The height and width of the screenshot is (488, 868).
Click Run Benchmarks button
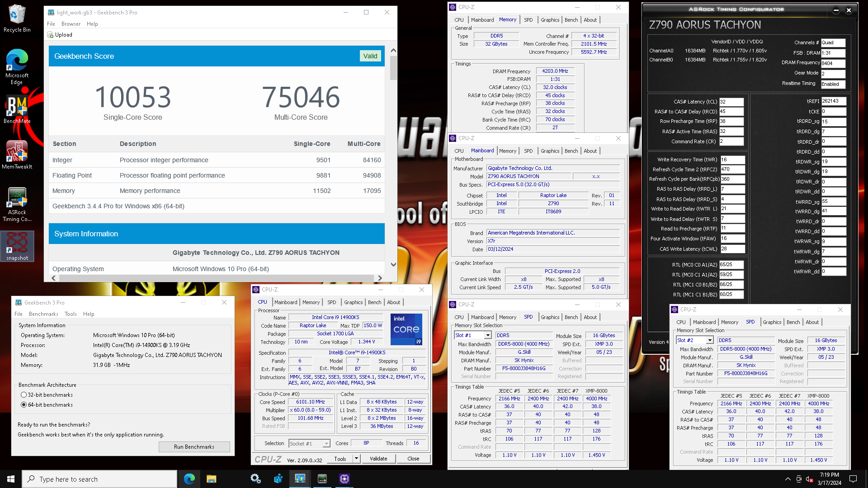tap(194, 447)
